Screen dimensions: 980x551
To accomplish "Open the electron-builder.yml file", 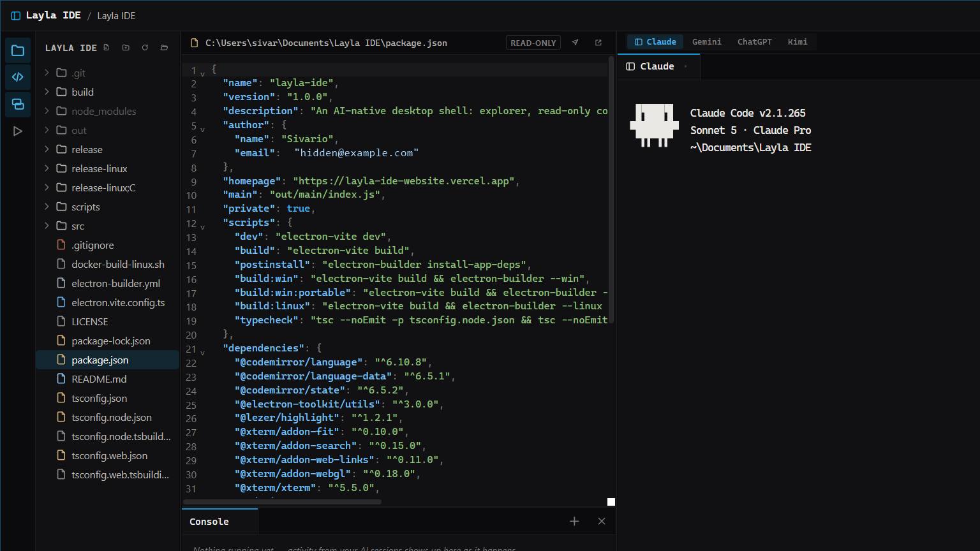I will point(107,283).
